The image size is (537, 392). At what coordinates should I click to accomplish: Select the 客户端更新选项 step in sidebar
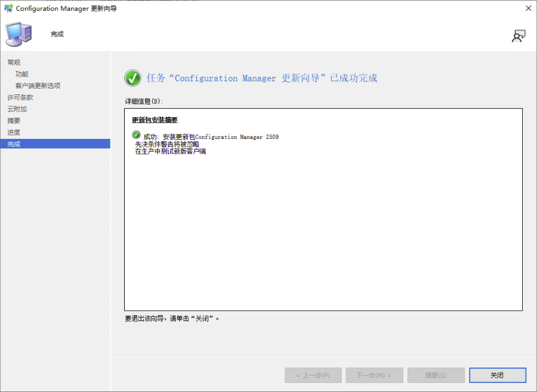click(x=38, y=85)
